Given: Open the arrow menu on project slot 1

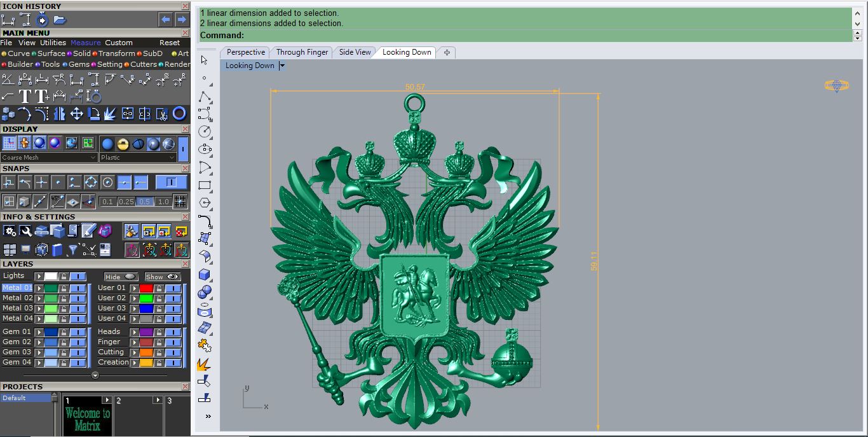Looking at the screenshot, I should pos(107,400).
